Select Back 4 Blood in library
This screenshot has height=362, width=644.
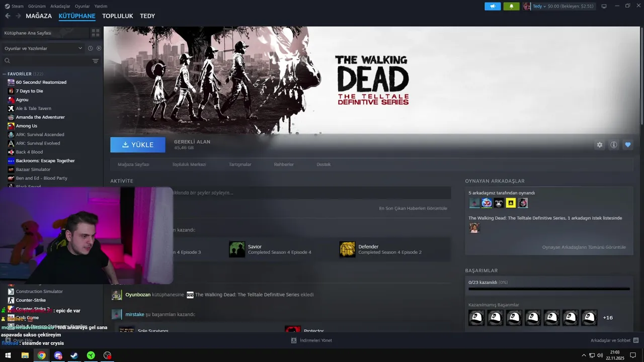pyautogui.click(x=29, y=152)
